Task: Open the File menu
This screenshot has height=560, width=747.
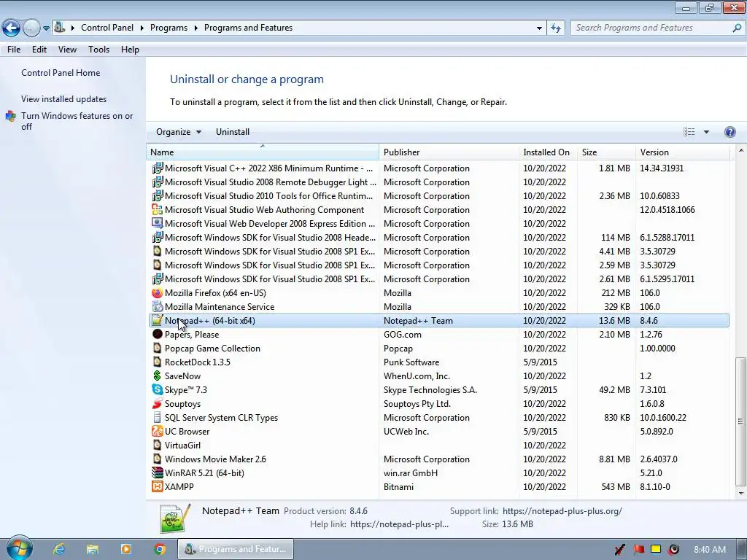Action: click(x=14, y=50)
